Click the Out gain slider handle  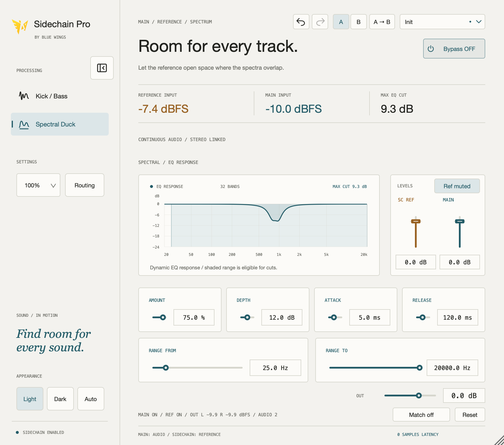419,396
